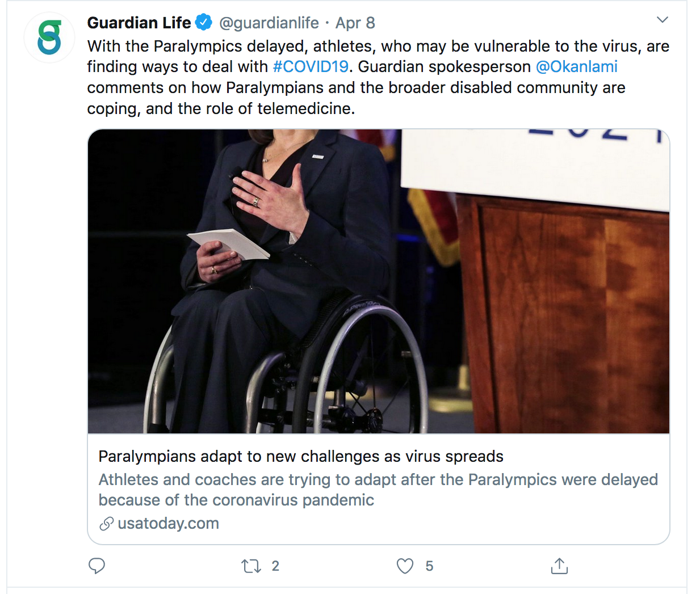Click the blue verified badge
This screenshot has width=700, height=594.
pyautogui.click(x=204, y=23)
